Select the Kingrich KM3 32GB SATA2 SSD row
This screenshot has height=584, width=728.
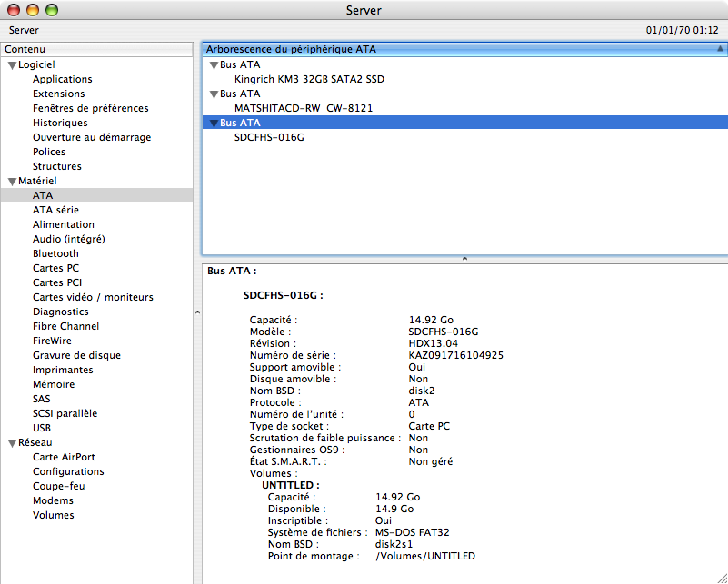pos(464,79)
